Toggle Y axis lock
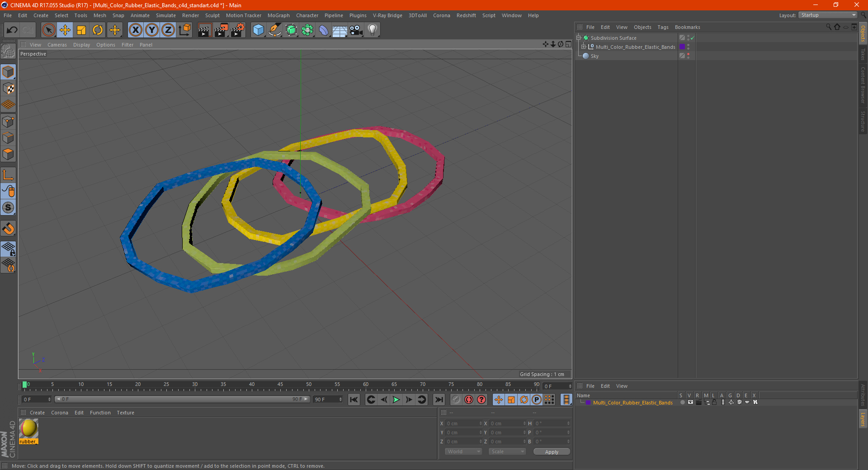Image resolution: width=868 pixels, height=470 pixels. [x=152, y=30]
